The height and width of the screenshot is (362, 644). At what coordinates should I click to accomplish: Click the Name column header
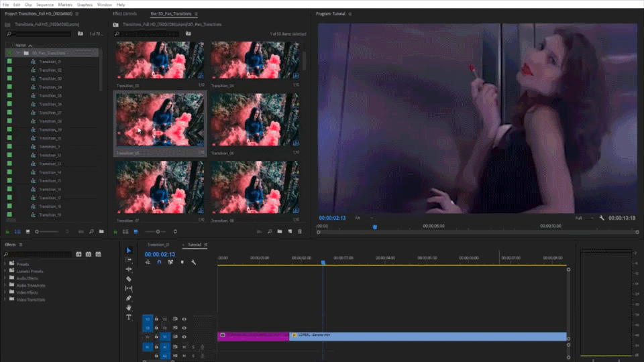pyautogui.click(x=21, y=45)
